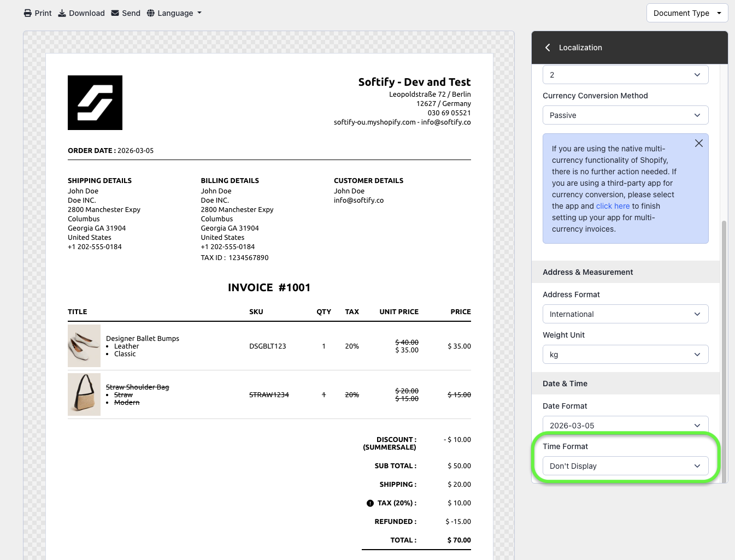
Task: Expand the Currency Conversion Method dropdown
Action: pos(625,115)
